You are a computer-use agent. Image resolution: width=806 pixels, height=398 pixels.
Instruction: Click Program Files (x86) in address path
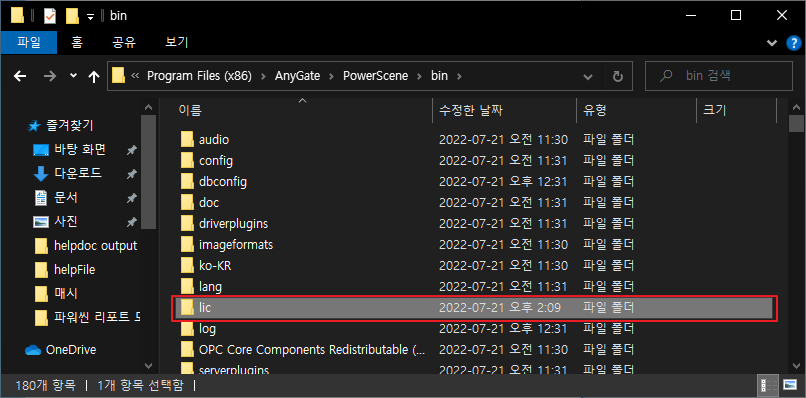(199, 76)
